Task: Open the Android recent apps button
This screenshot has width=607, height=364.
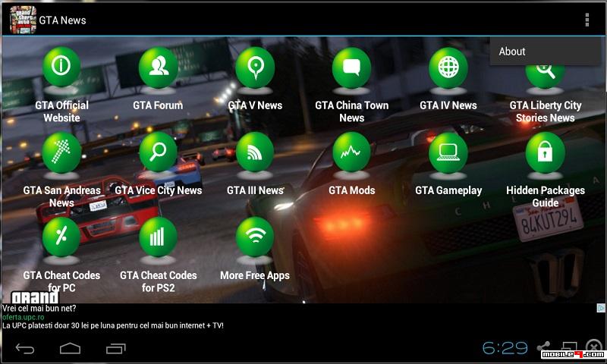Action: point(116,349)
